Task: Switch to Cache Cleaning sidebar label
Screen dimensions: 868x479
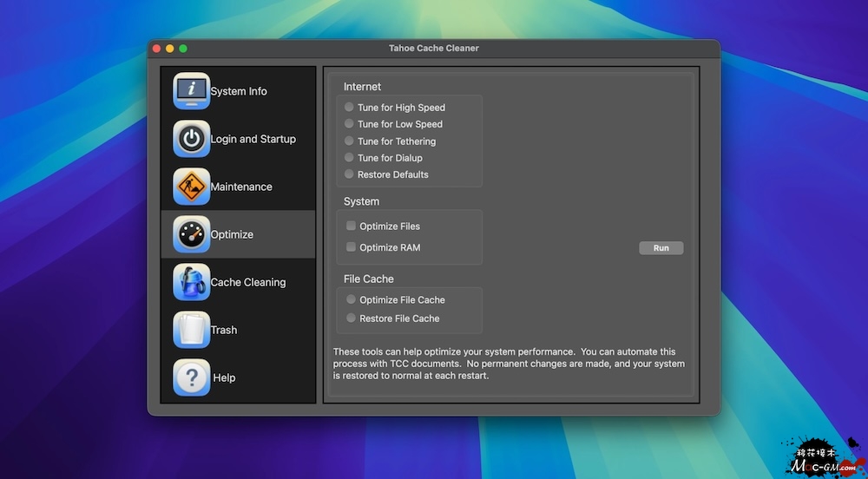Action: 248,282
